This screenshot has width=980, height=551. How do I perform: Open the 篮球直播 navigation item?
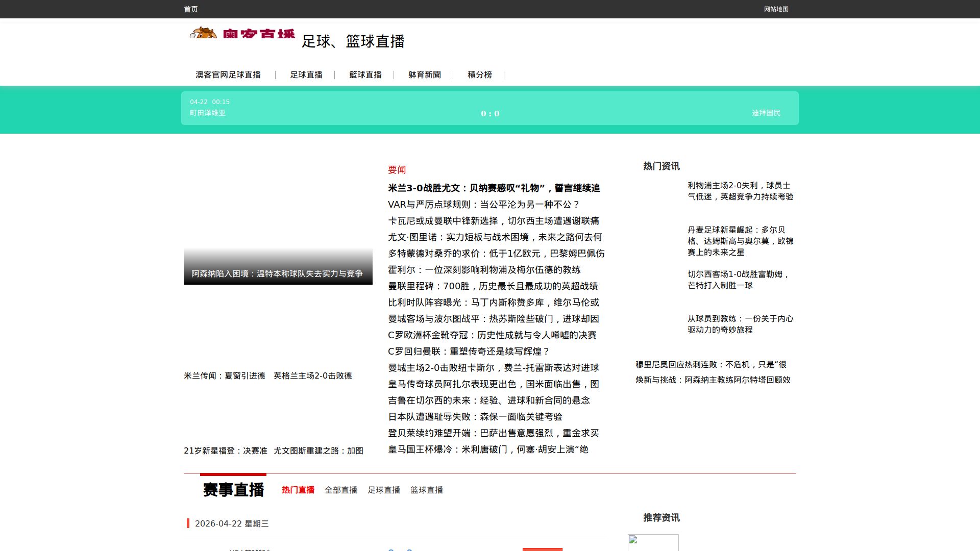(x=365, y=75)
